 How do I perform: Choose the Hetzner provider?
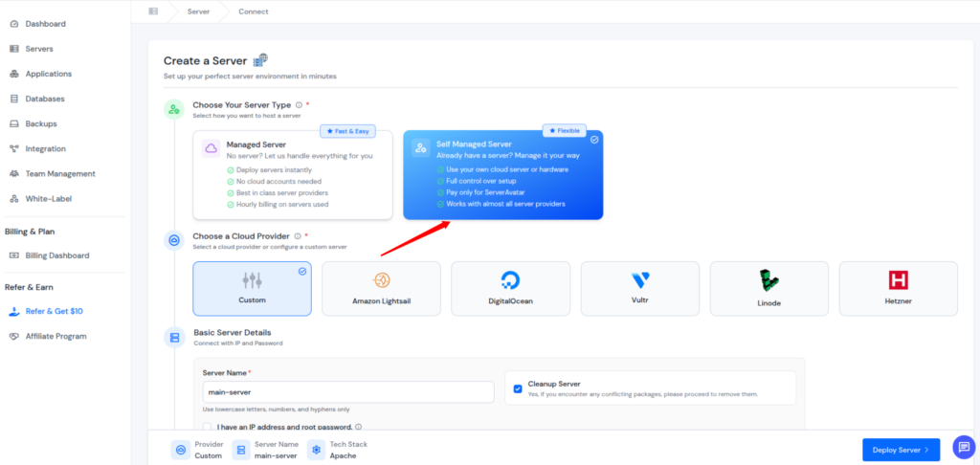click(x=898, y=289)
